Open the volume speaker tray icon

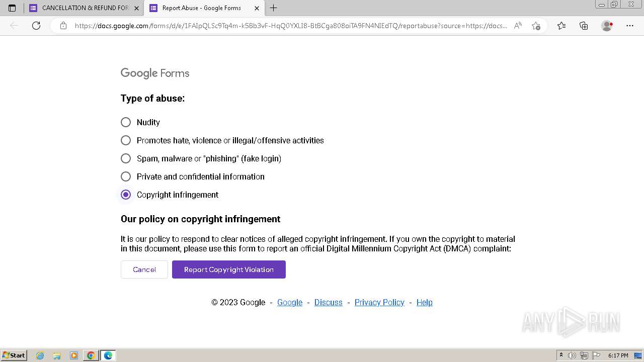pos(572,355)
